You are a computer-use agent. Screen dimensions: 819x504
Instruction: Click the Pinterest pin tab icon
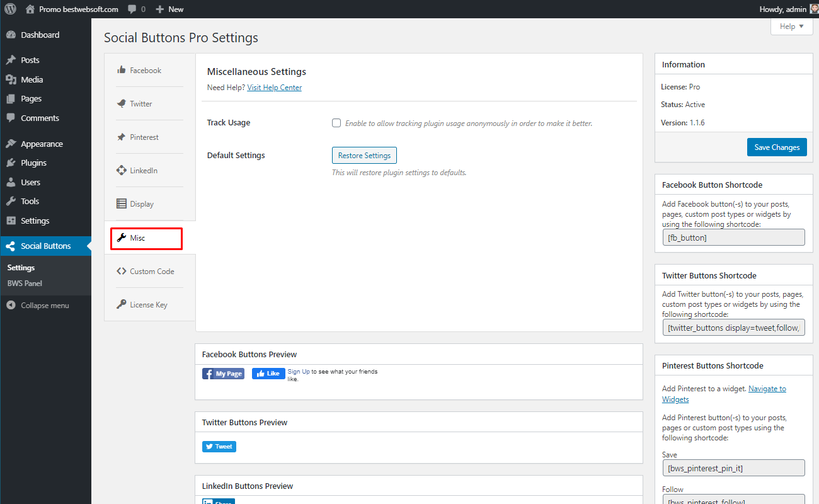122,137
